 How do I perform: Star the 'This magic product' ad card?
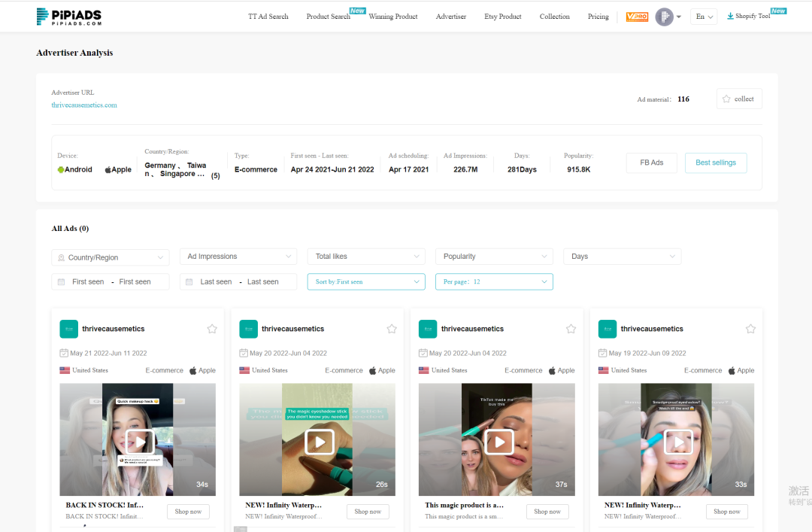(x=571, y=329)
